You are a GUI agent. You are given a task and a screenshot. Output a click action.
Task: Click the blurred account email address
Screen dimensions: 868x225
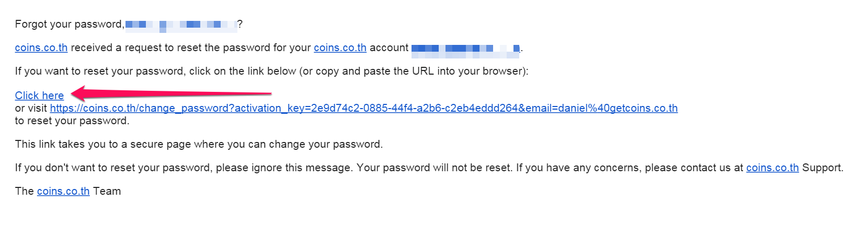pos(465,48)
